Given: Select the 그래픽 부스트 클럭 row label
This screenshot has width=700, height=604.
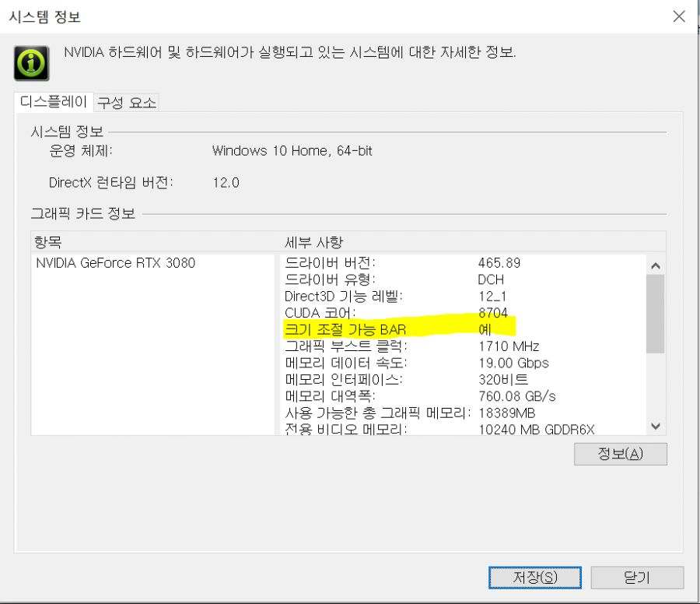Looking at the screenshot, I should coord(346,346).
